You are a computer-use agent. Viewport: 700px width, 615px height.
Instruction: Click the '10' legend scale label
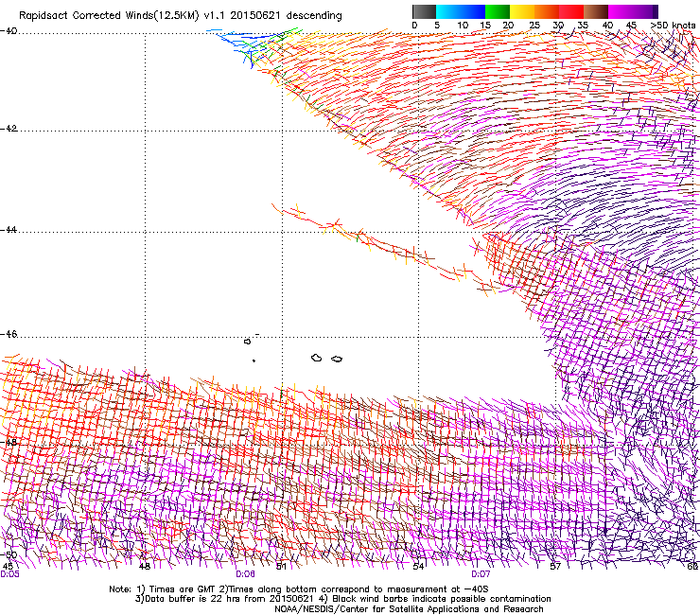[463, 26]
